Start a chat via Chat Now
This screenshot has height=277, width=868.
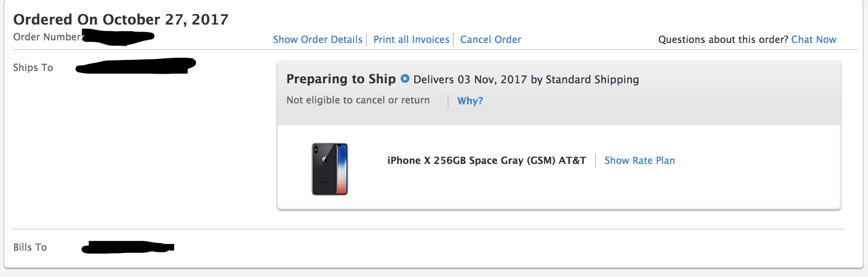point(814,39)
